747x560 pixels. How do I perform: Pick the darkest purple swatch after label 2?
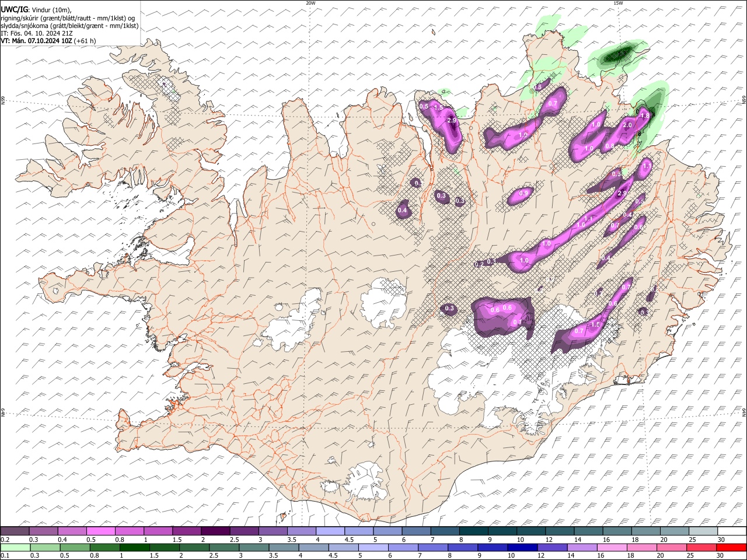pyautogui.click(x=215, y=531)
